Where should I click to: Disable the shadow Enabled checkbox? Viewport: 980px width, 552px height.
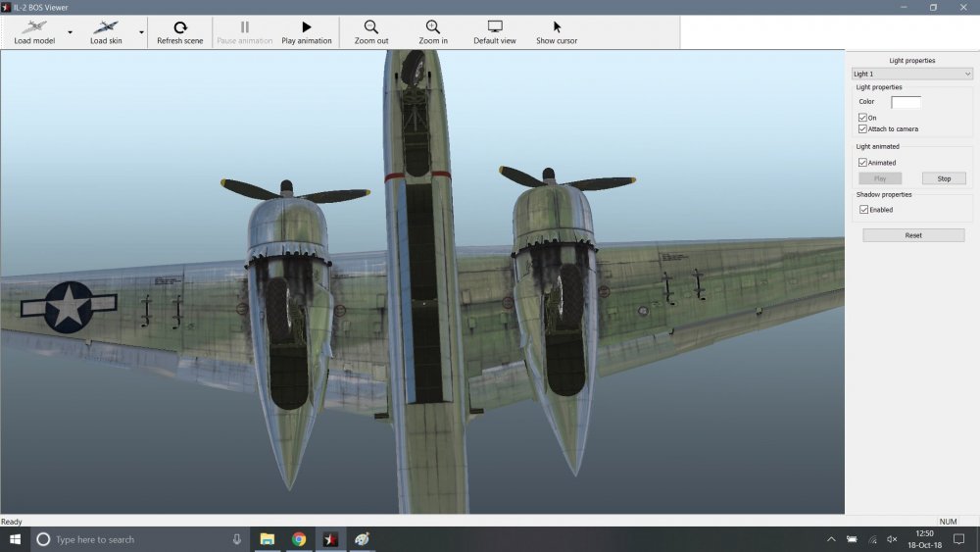pyautogui.click(x=863, y=210)
